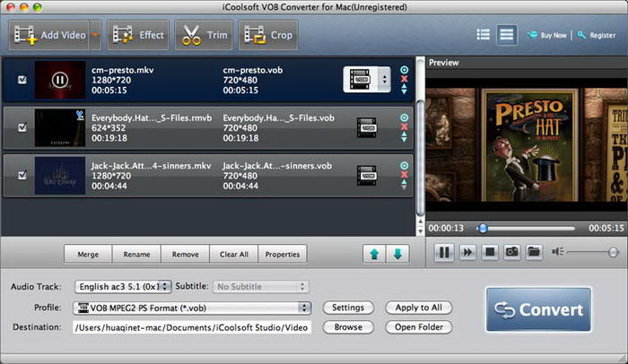The height and width of the screenshot is (364, 628).
Task: Open profile Settings
Action: point(348,308)
